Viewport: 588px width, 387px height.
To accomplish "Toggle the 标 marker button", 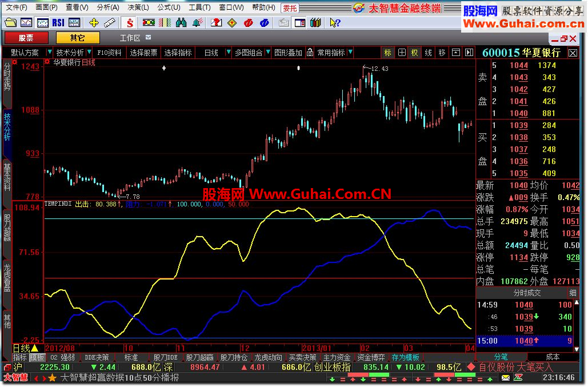I will 388,53.
